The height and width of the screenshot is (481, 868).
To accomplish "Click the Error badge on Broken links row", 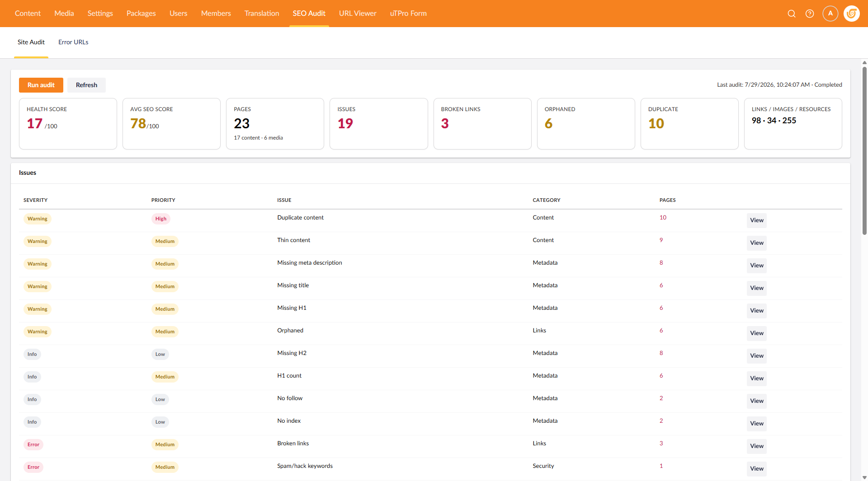I will coord(33,444).
